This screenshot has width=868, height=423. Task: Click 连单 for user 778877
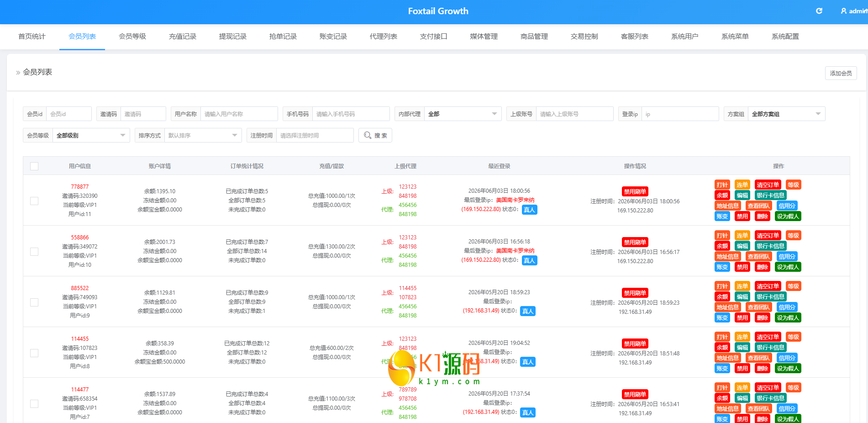click(x=742, y=185)
